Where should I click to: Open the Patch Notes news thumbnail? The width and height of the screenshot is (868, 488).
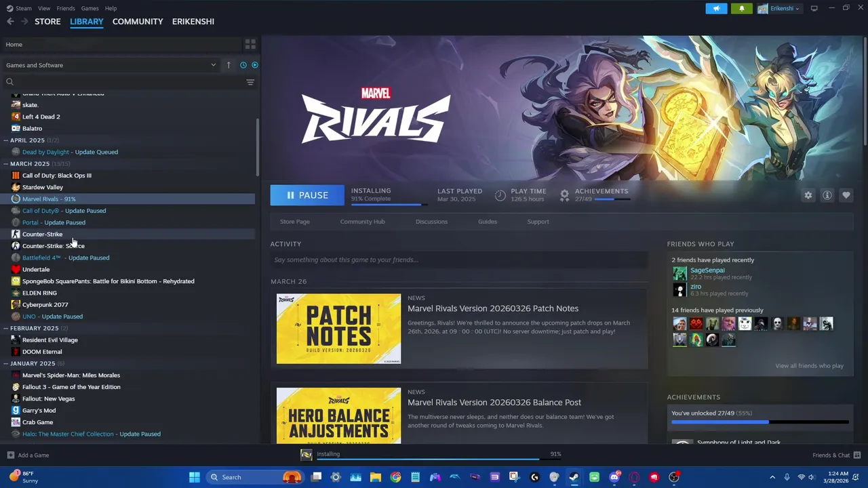click(x=338, y=329)
